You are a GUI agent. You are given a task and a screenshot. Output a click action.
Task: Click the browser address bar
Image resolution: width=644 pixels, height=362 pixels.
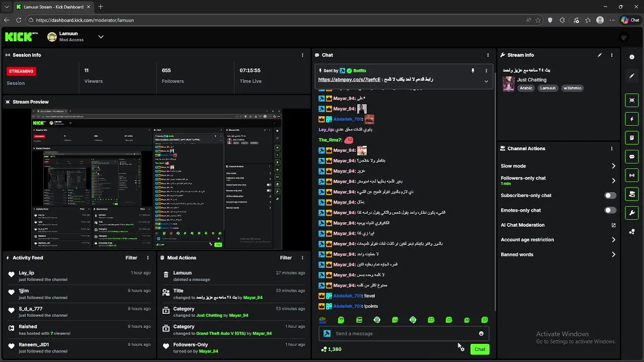tap(277, 20)
